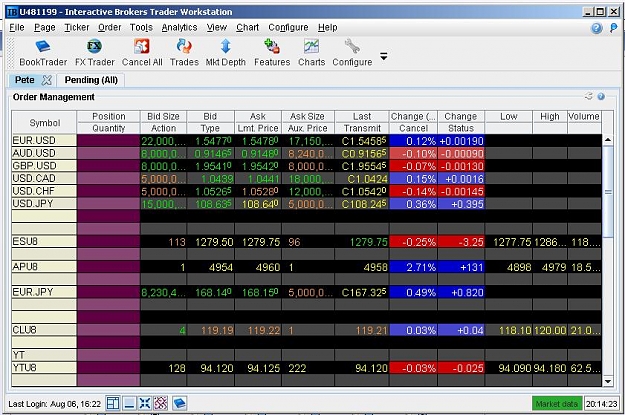Viewport: 625px width, 415px height.
Task: Open the Help menu
Action: tap(328, 28)
